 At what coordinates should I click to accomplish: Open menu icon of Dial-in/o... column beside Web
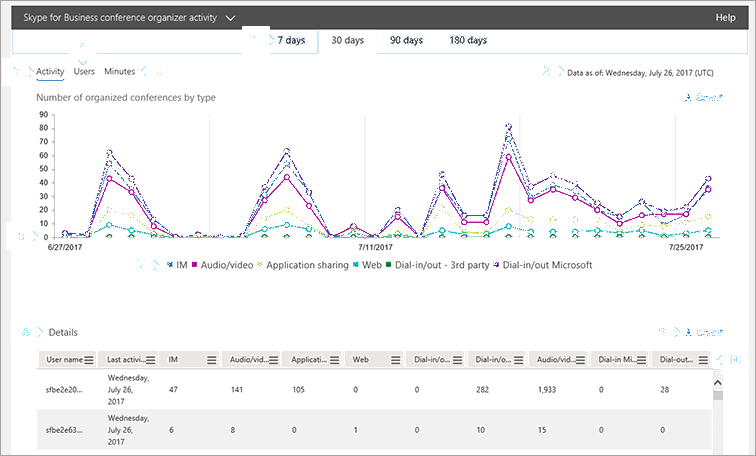[x=457, y=360]
